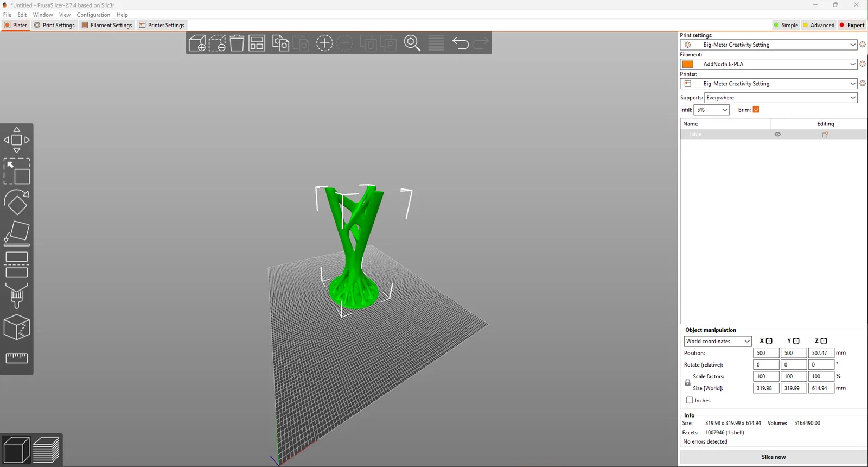Open the Configuration menu
The width and height of the screenshot is (868, 467).
[93, 15]
